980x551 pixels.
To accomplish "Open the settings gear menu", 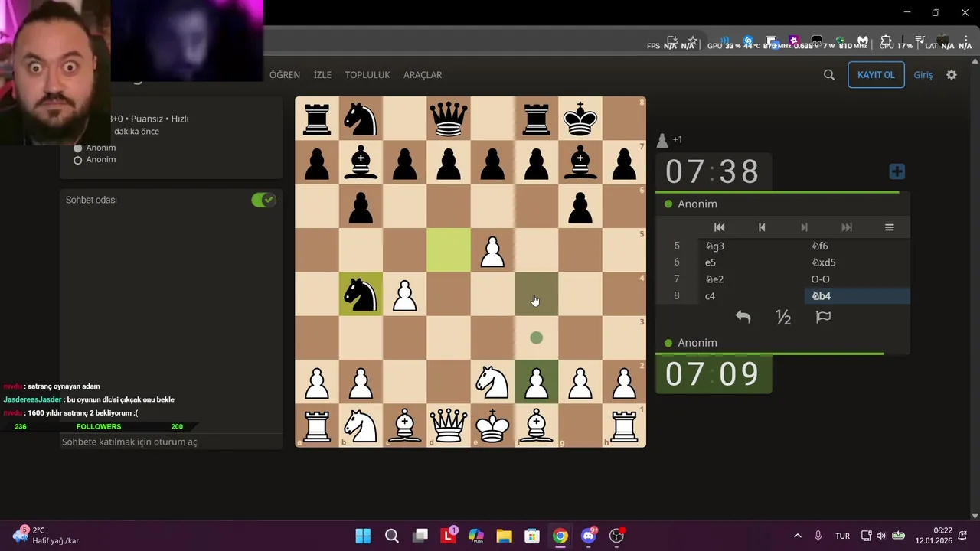I will (x=952, y=75).
